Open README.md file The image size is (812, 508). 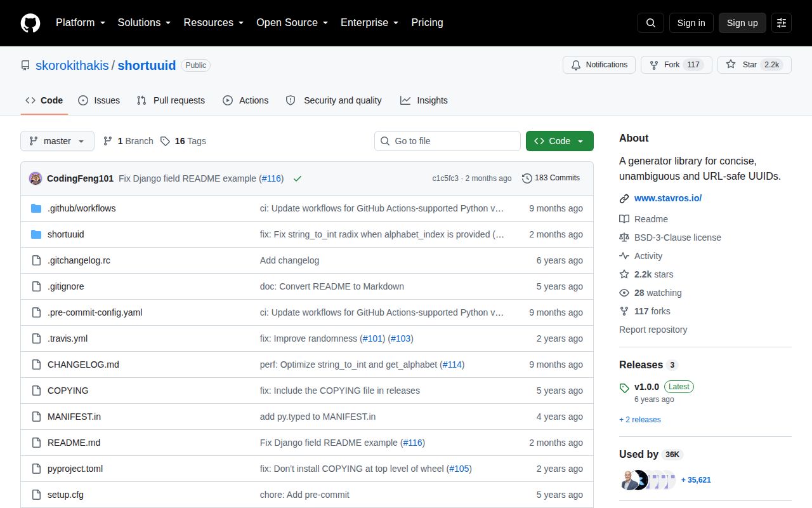[x=74, y=443]
